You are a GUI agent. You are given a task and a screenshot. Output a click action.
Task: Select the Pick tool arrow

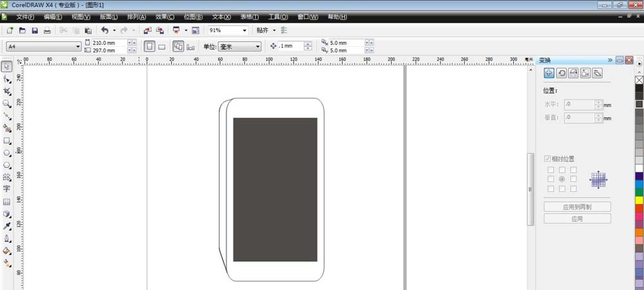pos(7,66)
